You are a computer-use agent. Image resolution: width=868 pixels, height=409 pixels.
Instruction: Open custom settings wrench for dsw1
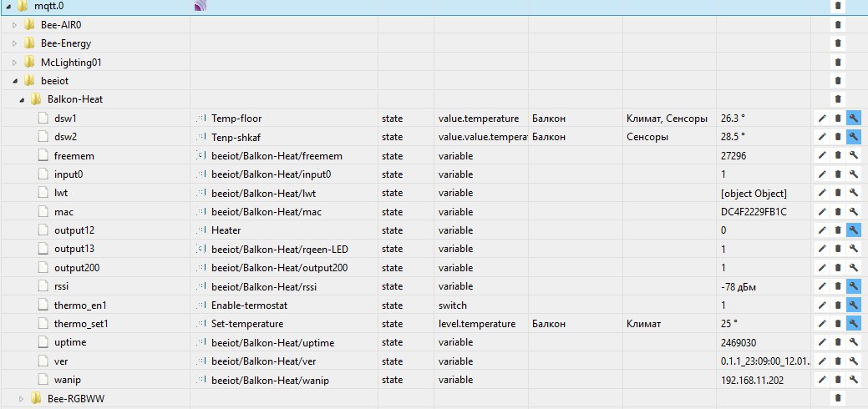pos(854,118)
